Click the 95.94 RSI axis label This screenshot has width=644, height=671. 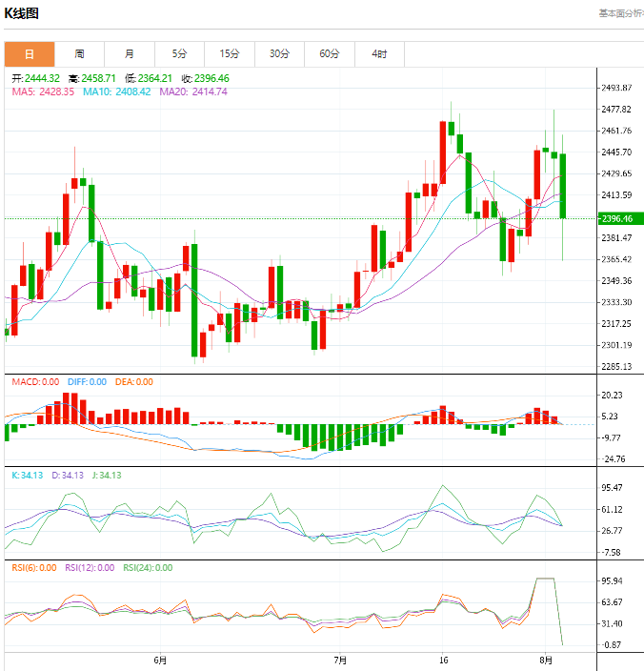612,580
